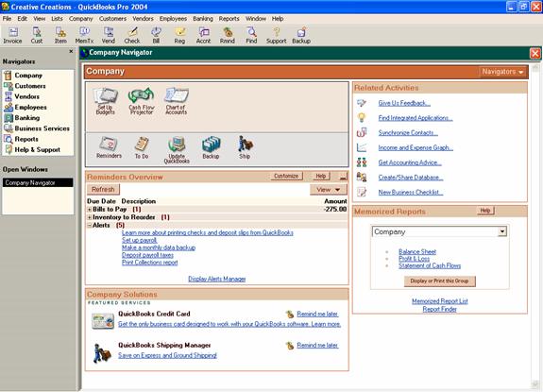Open the To Do icon

(142, 148)
